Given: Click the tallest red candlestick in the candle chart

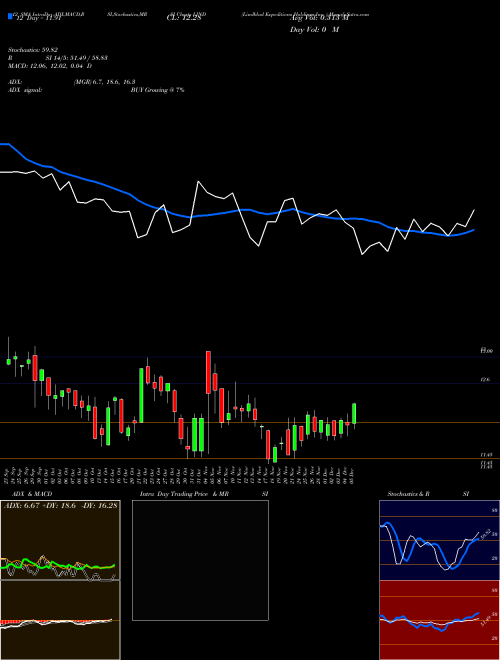Looking at the screenshot, I should pos(208,373).
